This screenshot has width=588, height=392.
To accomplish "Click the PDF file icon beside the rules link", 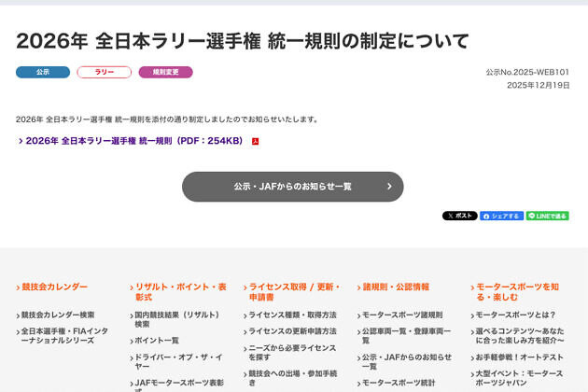I will click(255, 142).
